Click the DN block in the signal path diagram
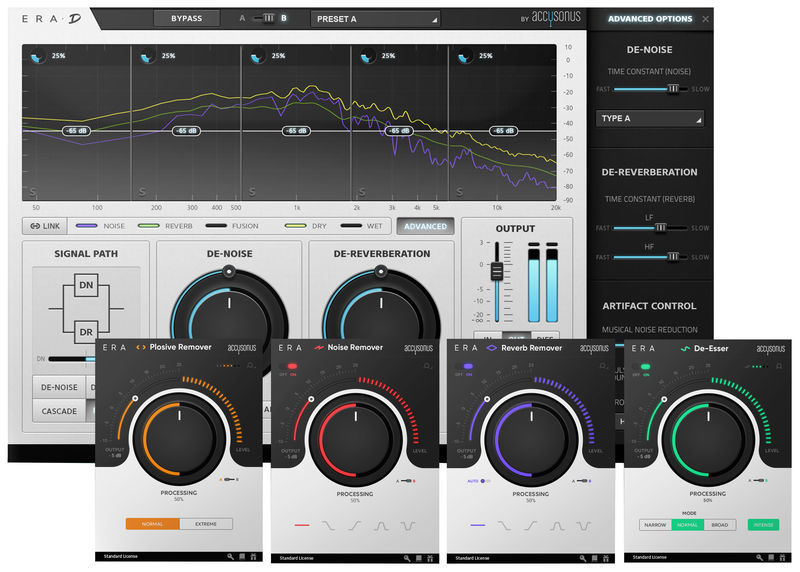This screenshot has width=800, height=572. tap(86, 285)
